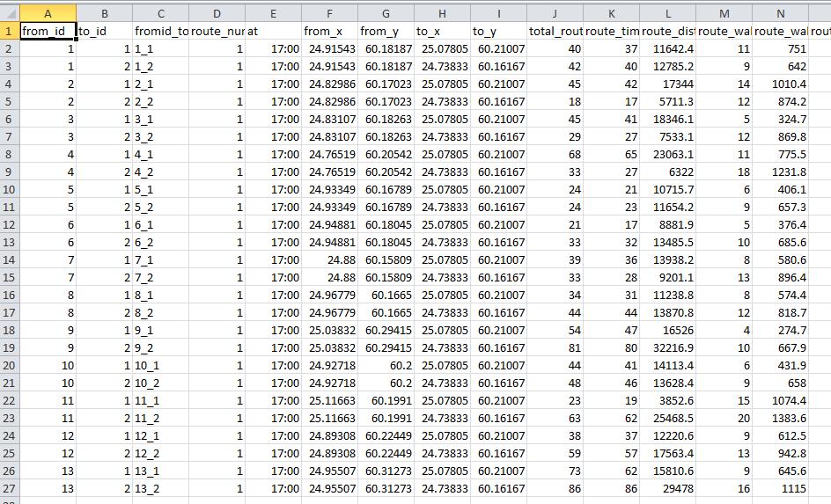Click cell with value 13_2
831x504 pixels.
click(x=160, y=489)
